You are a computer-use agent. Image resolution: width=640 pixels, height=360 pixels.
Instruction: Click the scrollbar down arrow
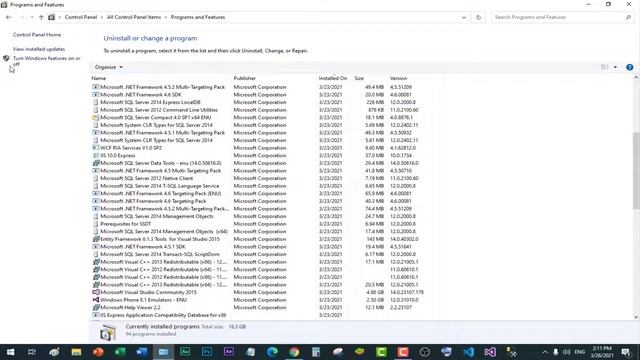[636, 317]
